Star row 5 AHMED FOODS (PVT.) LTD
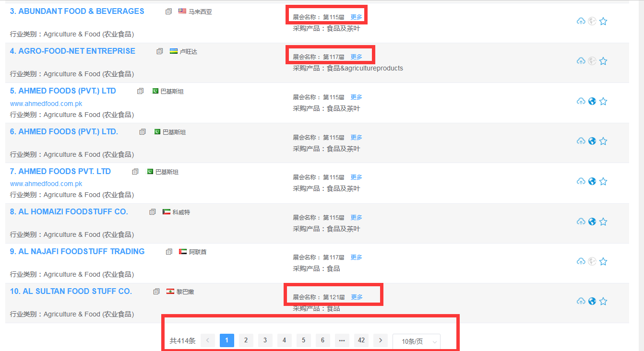This screenshot has width=644, height=351. pyautogui.click(x=603, y=101)
